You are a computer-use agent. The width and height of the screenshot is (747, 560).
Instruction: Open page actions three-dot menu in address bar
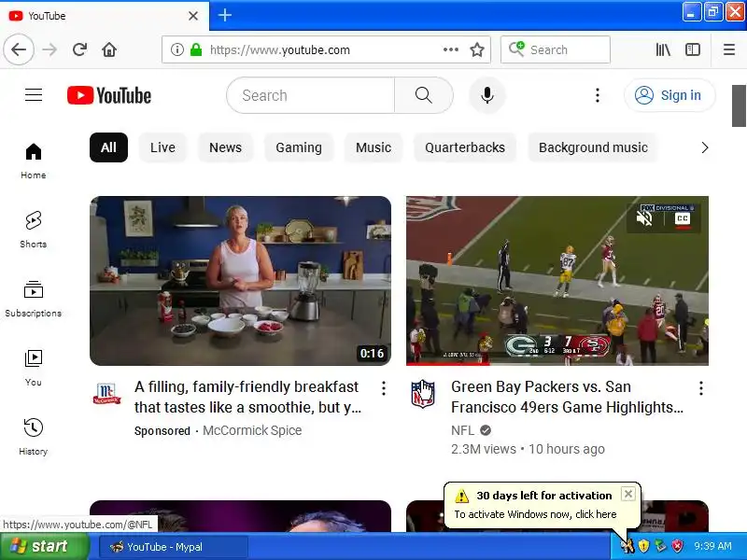click(x=451, y=49)
